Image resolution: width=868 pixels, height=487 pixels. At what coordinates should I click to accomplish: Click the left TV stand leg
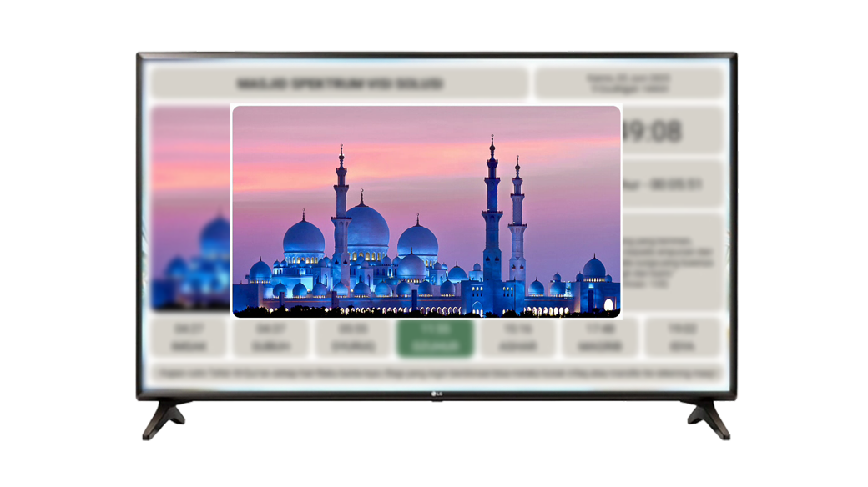(164, 417)
